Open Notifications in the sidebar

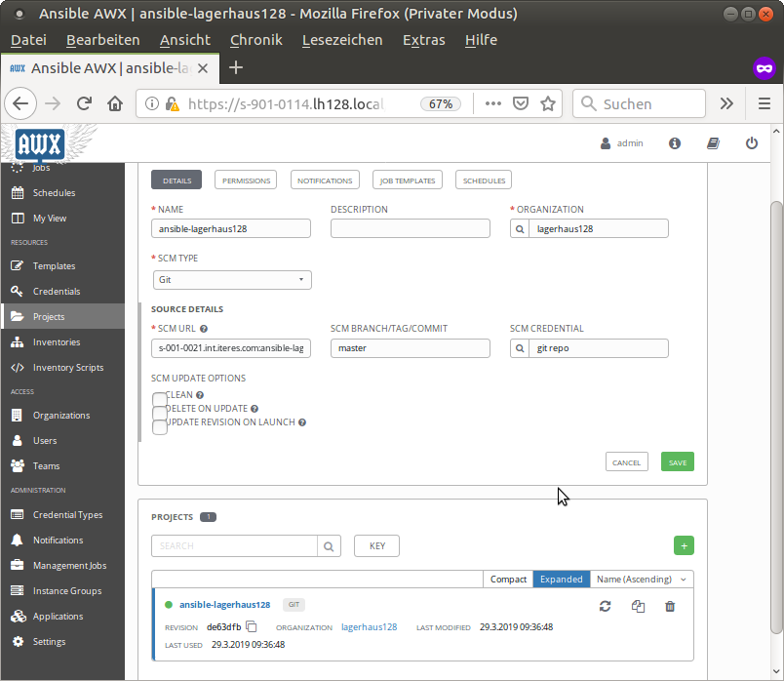click(58, 540)
